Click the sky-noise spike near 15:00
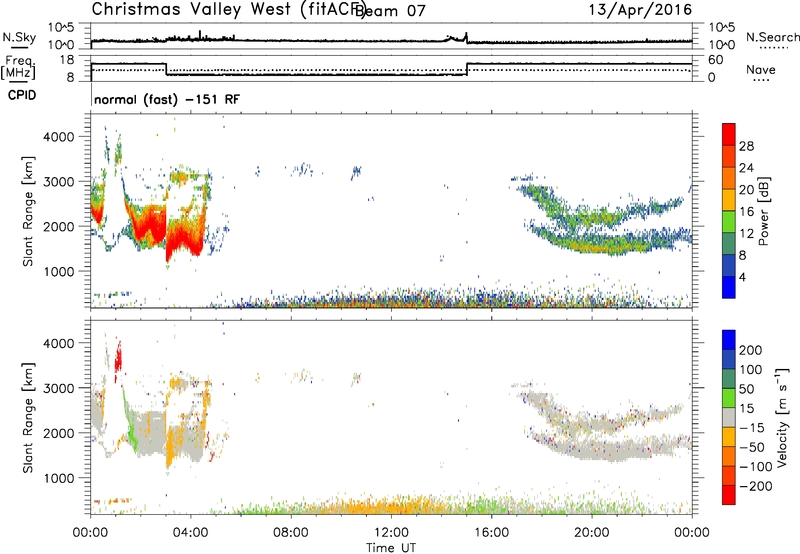Image resolution: width=800 pixels, height=554 pixels. pos(466,37)
